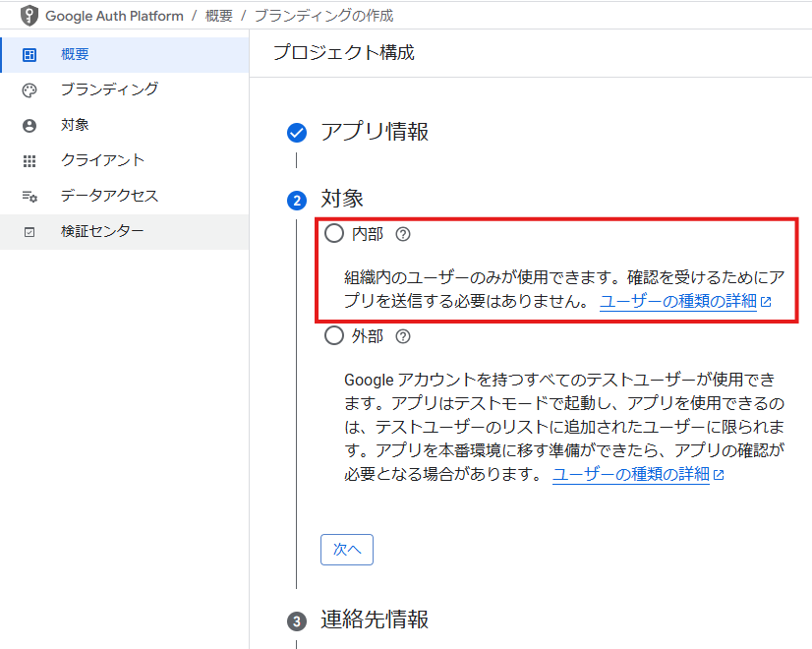This screenshot has width=812, height=649.
Task: Open the データアクセス sidebar menu item
Action: pos(124,197)
